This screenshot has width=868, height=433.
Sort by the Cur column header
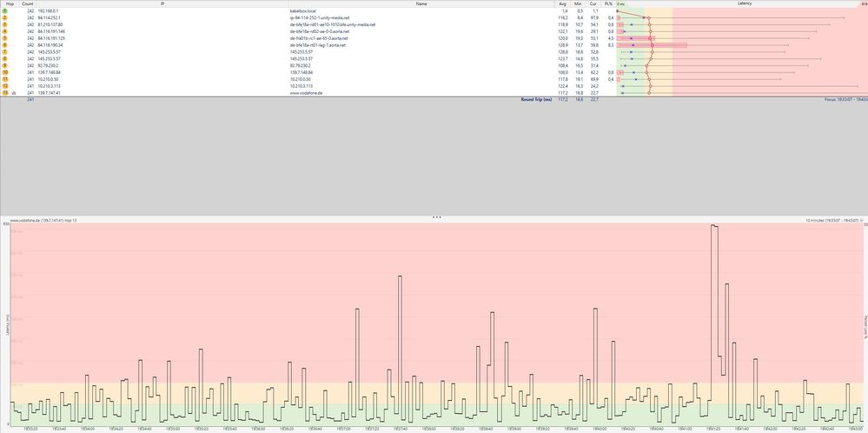point(593,3)
